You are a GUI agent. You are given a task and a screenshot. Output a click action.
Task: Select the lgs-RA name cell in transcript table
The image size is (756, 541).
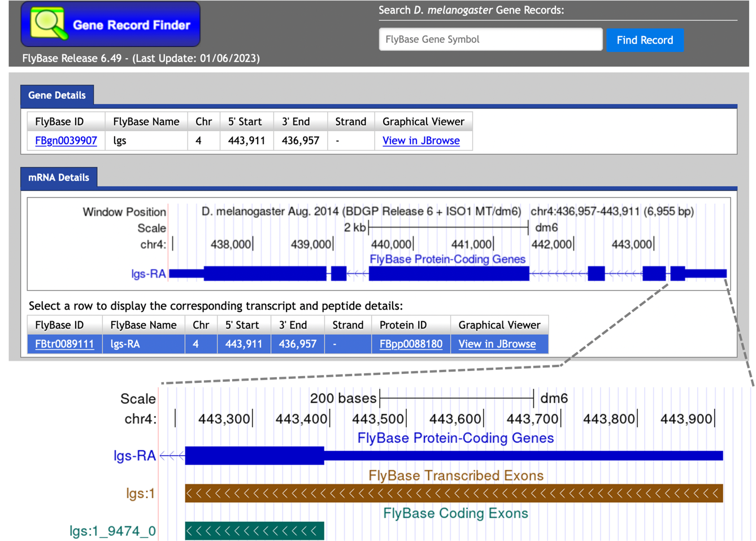(144, 344)
